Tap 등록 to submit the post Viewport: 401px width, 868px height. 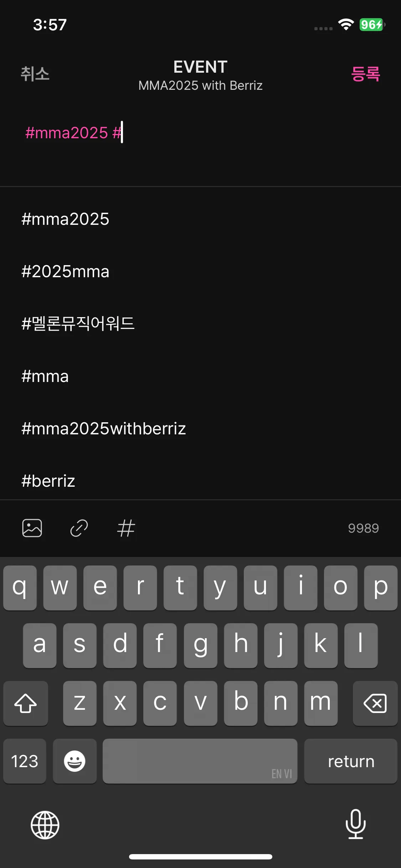point(365,74)
